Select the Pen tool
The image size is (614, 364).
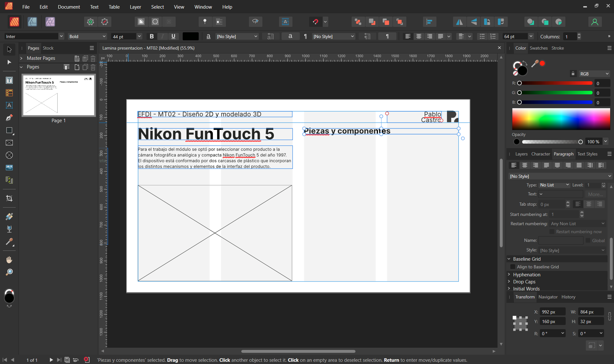(x=9, y=118)
